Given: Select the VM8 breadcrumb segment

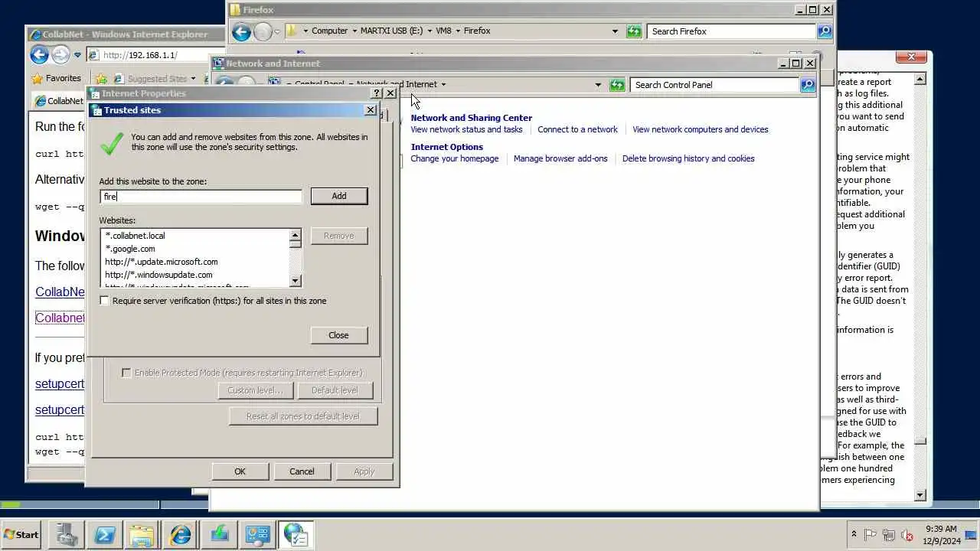Looking at the screenshot, I should (443, 31).
